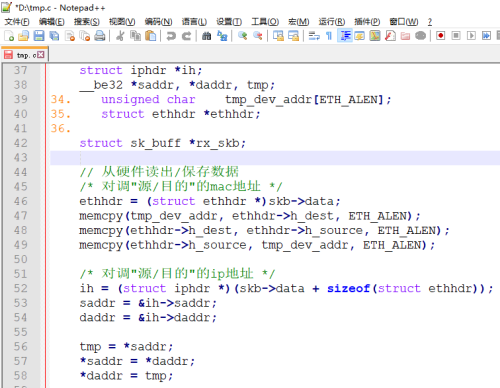
Task: Place cursor in highlighted empty line 43
Action: [275, 158]
